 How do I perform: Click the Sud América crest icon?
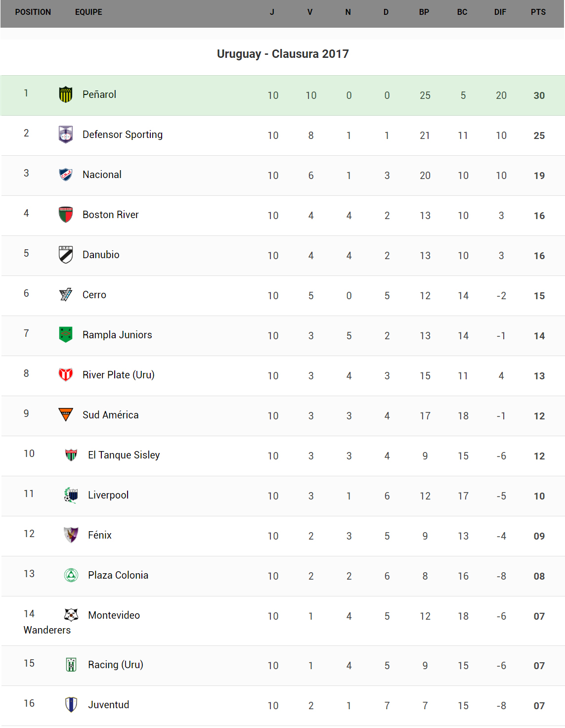66,414
